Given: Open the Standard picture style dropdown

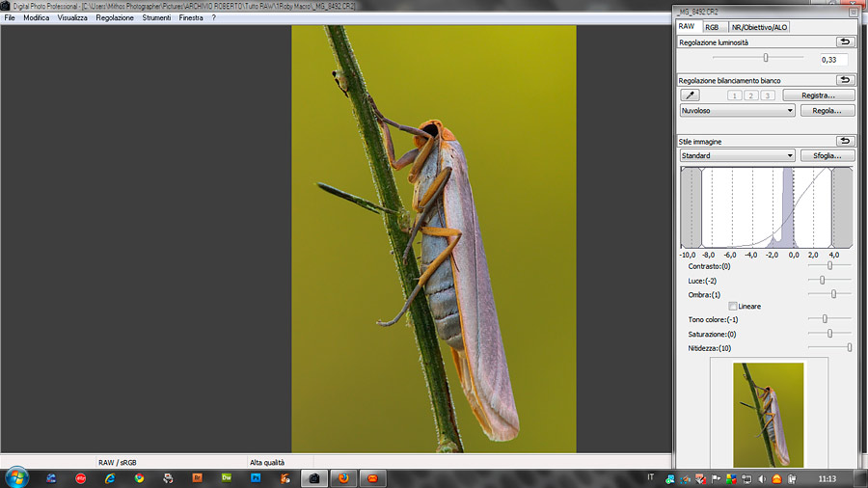Looking at the screenshot, I should [738, 155].
